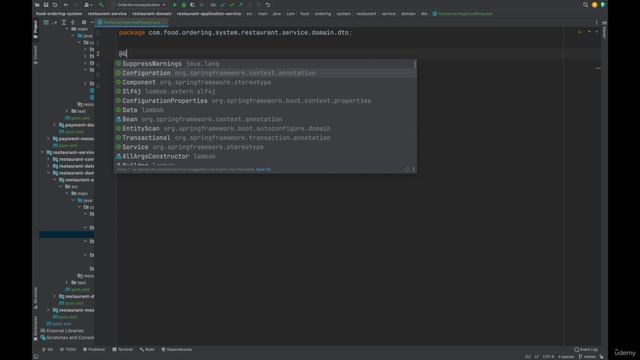Viewport: 640px width, 360px height.
Task: Select AllArgsConstructor completion suggestion
Action: coord(264,156)
